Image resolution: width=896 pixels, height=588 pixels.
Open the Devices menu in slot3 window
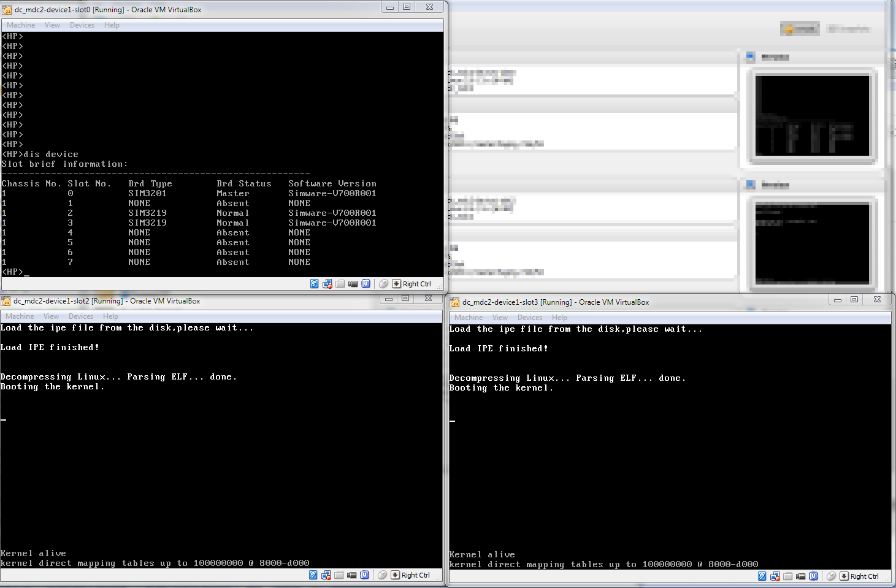[x=530, y=318]
